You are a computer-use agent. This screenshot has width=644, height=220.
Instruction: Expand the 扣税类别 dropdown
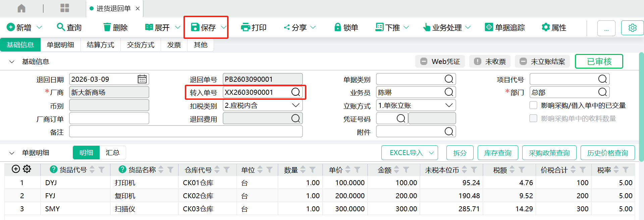[x=296, y=105]
